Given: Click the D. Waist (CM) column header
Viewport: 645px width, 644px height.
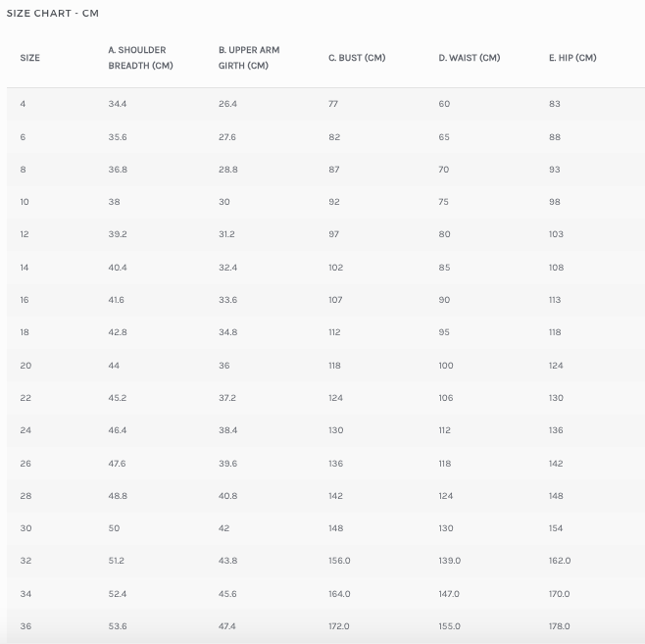Looking at the screenshot, I should 469,58.
